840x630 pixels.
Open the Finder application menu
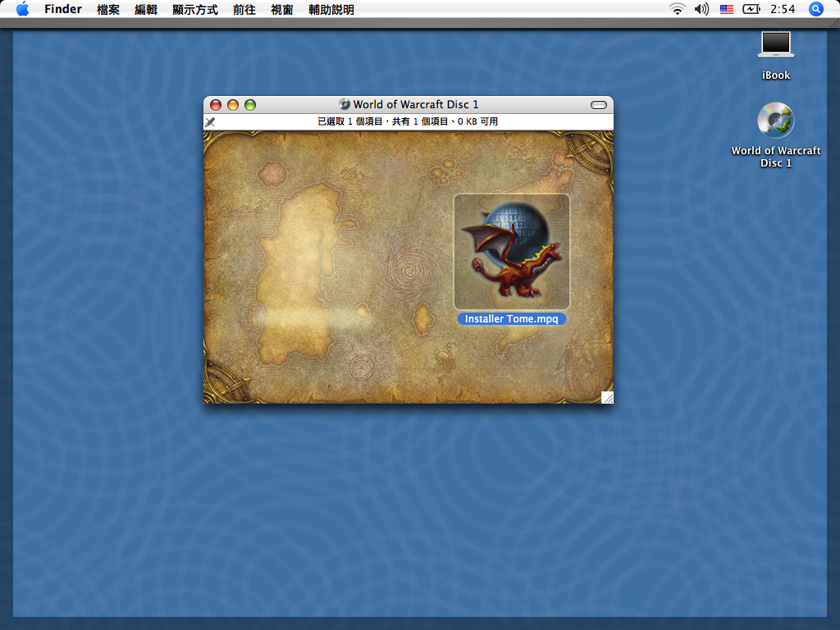(x=62, y=9)
